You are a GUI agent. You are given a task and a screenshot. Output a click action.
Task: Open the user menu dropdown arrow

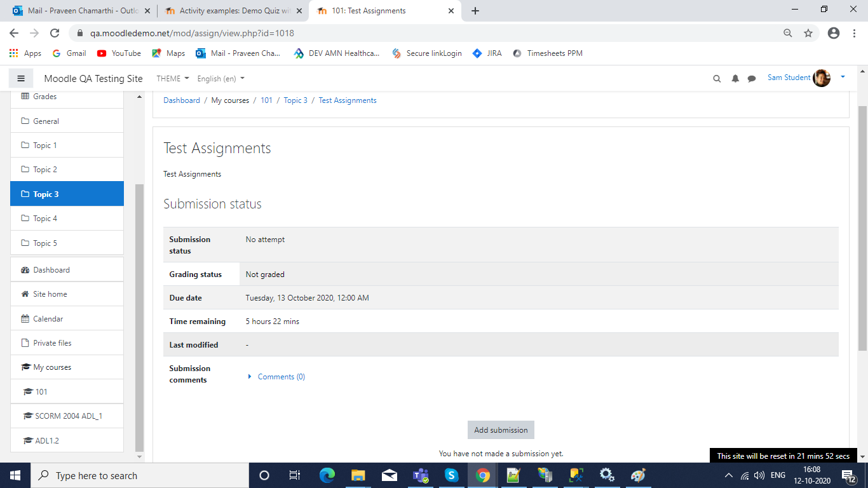(843, 77)
